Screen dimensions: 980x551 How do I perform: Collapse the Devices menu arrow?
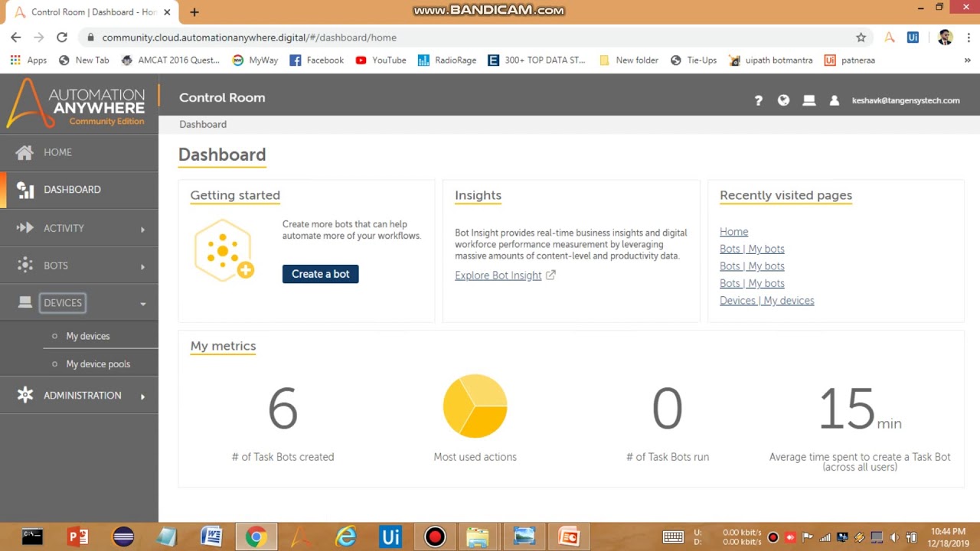pyautogui.click(x=142, y=304)
